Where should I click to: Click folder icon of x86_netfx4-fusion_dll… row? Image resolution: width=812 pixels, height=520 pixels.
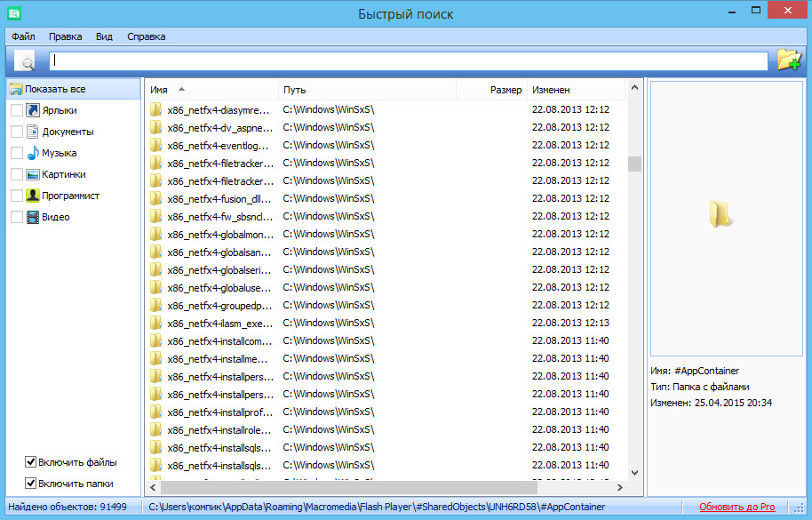click(x=155, y=198)
